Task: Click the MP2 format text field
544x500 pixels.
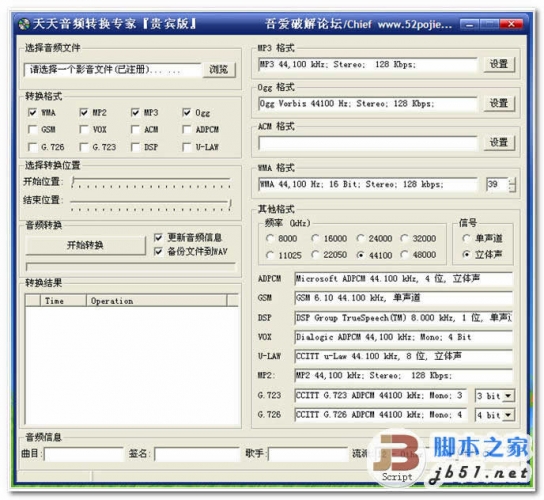Action: point(403,376)
